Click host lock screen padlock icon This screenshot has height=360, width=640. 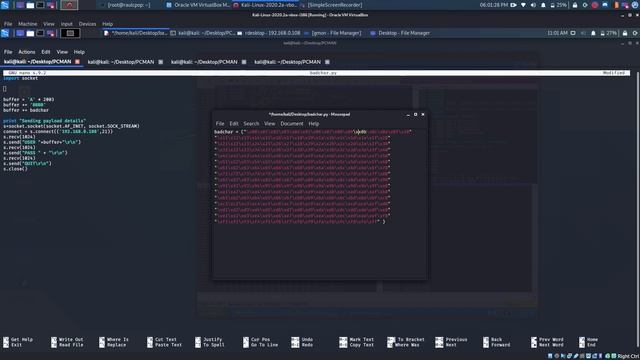(x=575, y=5)
